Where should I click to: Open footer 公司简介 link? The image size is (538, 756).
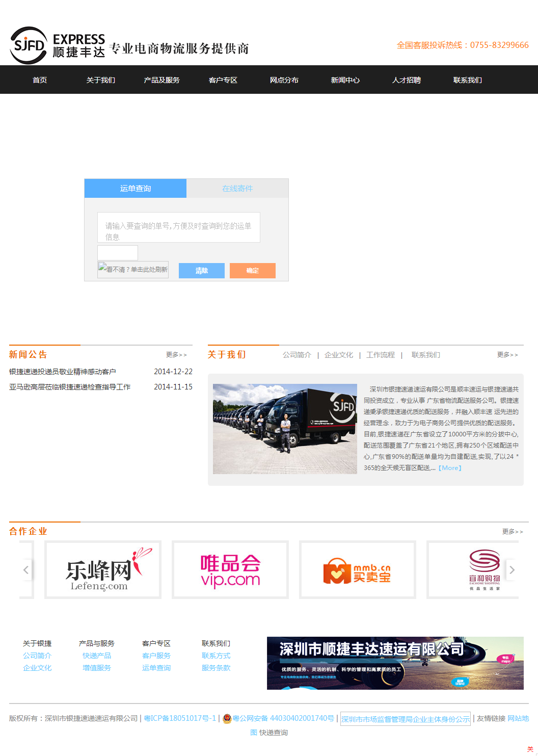coord(37,656)
